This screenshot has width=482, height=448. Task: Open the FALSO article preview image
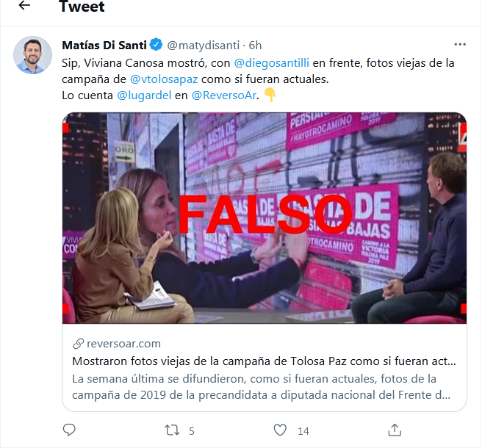(265, 218)
